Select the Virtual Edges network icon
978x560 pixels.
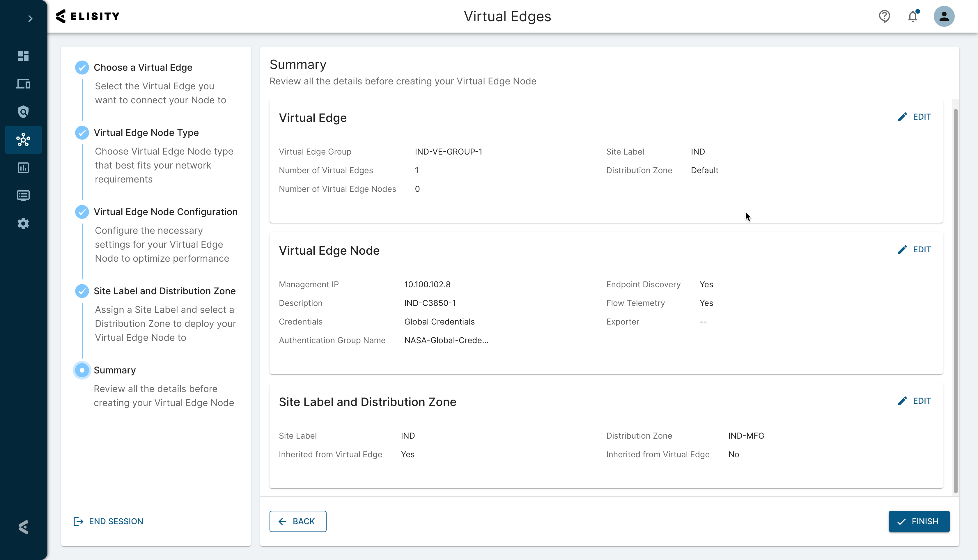pyautogui.click(x=23, y=140)
